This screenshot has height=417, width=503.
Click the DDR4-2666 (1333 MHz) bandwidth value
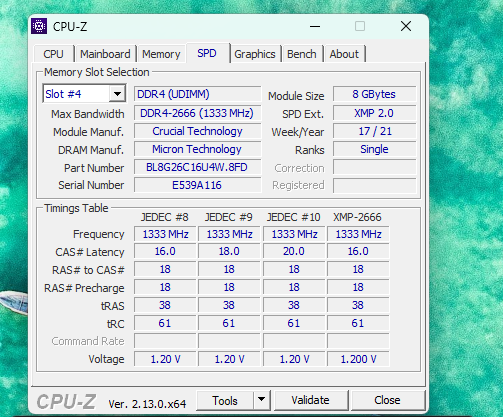[197, 113]
